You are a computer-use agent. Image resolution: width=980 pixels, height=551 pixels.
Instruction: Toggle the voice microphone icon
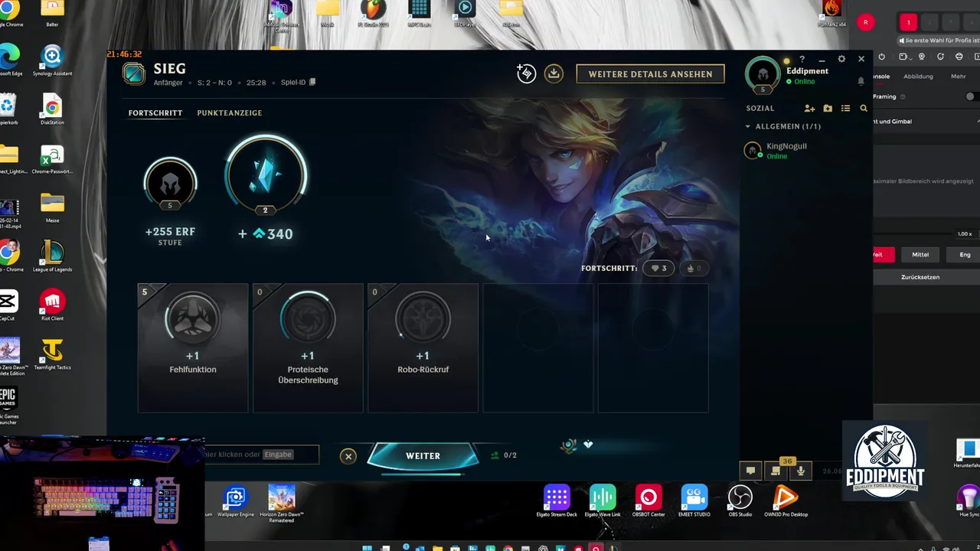point(801,471)
